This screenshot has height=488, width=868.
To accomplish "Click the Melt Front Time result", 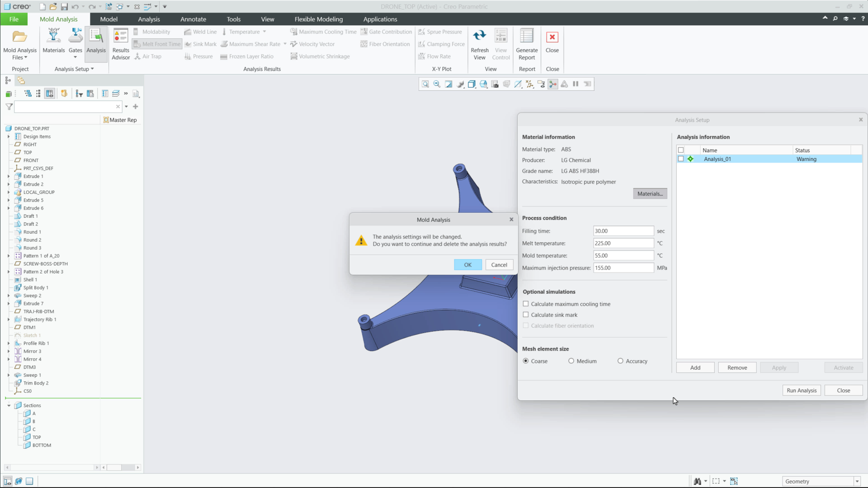I will (156, 44).
